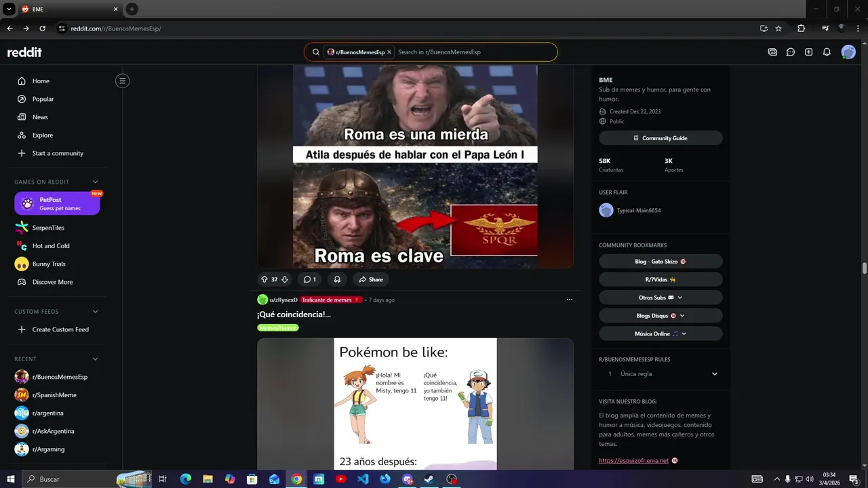Close the BME browser tab
This screenshot has width=868, height=488.
pos(115,9)
